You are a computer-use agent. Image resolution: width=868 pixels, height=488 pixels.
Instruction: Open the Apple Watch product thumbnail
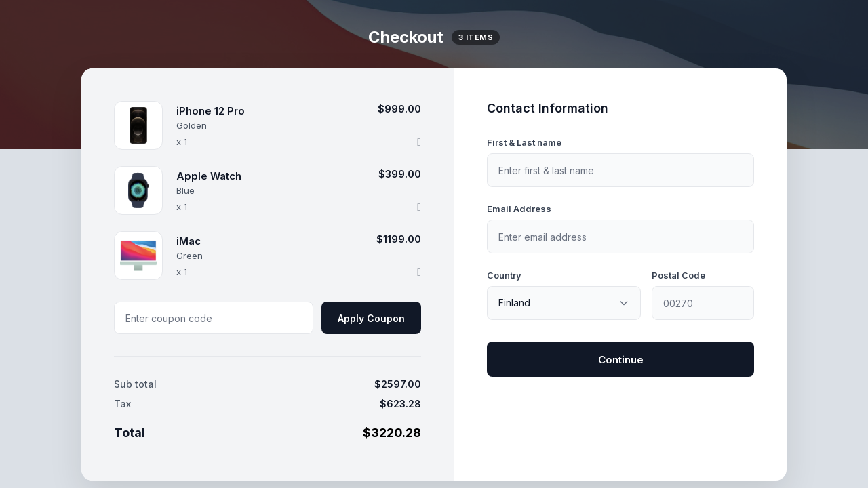click(138, 190)
